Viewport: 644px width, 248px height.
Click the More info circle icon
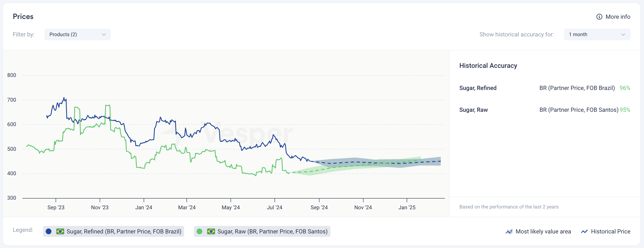click(599, 17)
